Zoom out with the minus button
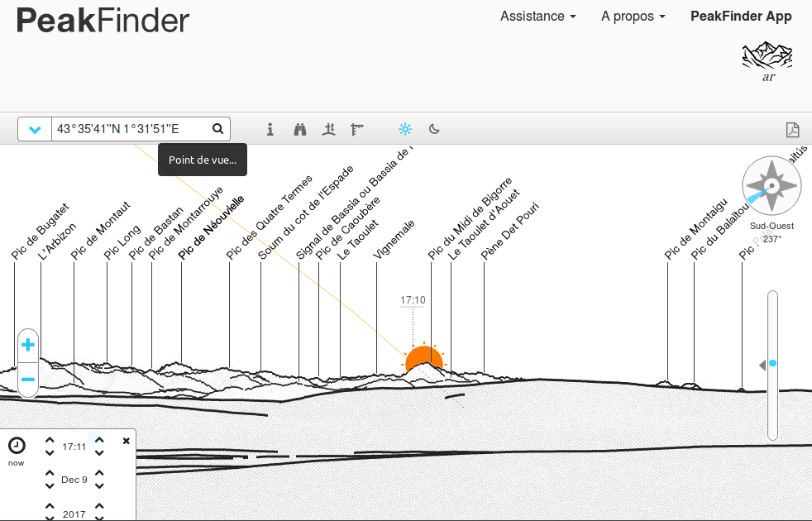 tap(27, 380)
